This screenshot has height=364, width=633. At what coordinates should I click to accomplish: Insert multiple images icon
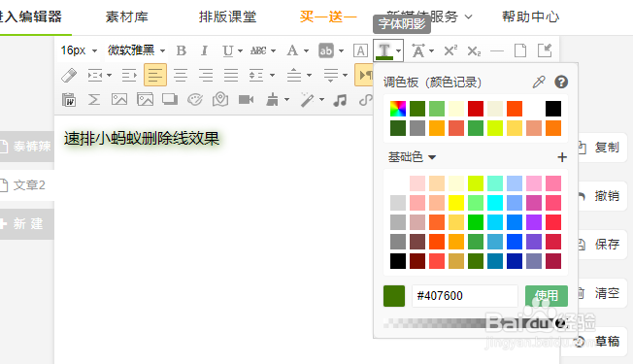click(145, 99)
